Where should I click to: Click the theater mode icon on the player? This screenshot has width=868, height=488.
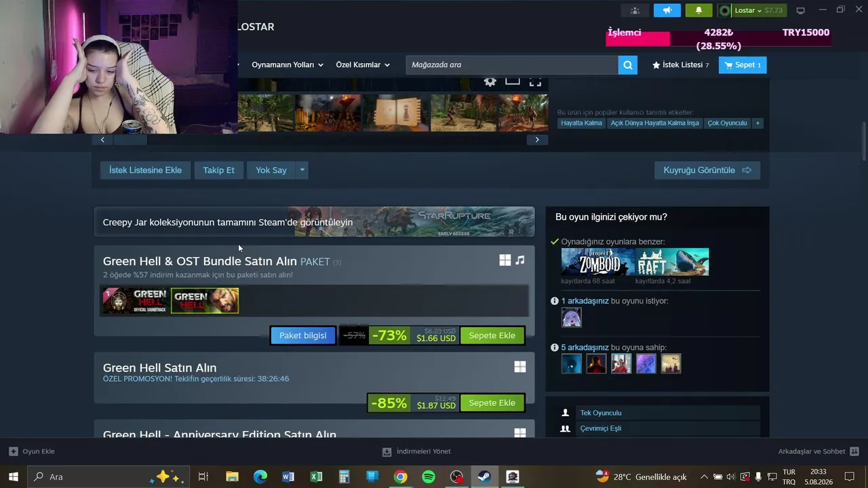(513, 81)
